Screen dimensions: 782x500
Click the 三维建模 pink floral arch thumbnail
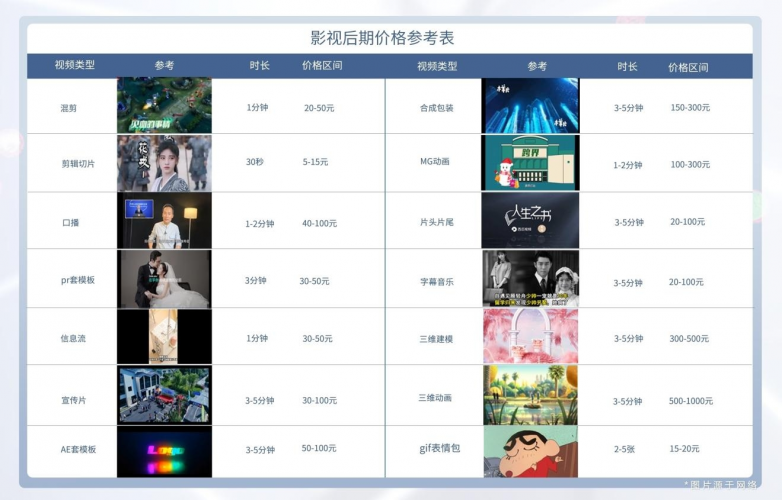click(x=531, y=337)
